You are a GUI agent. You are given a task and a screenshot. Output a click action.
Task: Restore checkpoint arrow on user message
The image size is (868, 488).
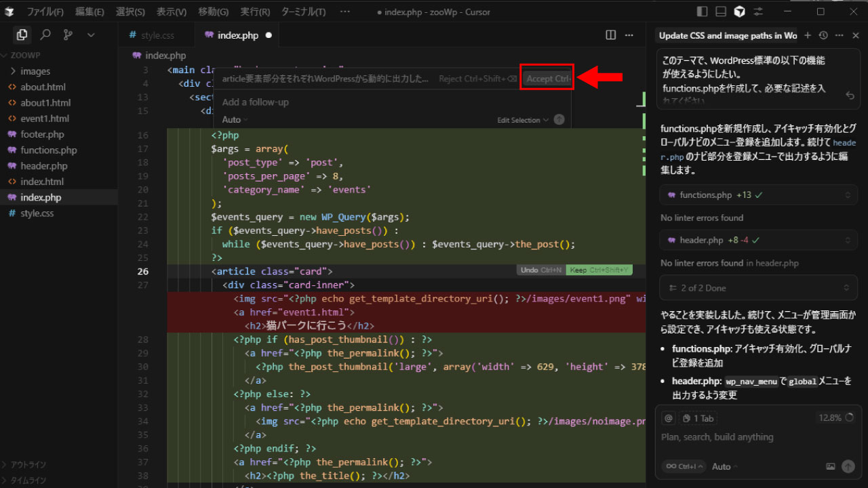click(850, 96)
